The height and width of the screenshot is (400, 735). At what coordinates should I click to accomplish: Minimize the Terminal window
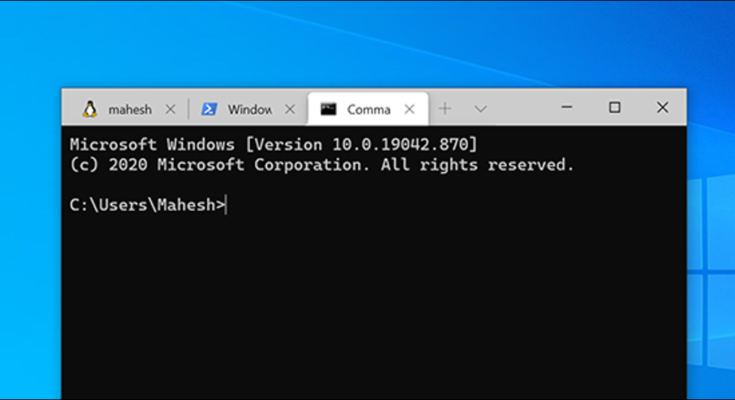click(570, 108)
